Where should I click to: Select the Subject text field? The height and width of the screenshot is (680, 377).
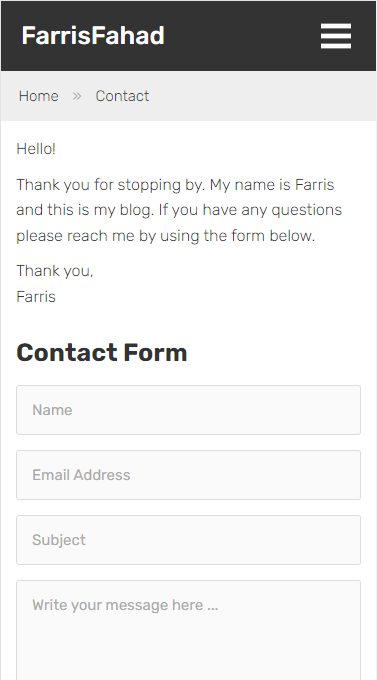pos(188,540)
